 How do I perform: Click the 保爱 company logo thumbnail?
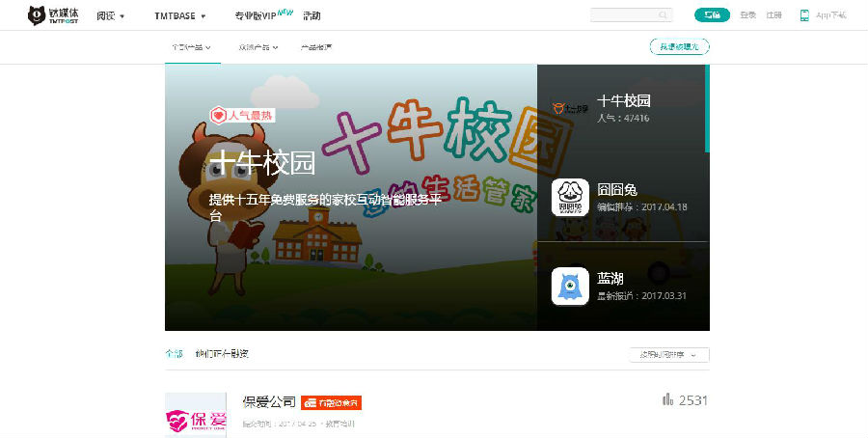point(189,415)
